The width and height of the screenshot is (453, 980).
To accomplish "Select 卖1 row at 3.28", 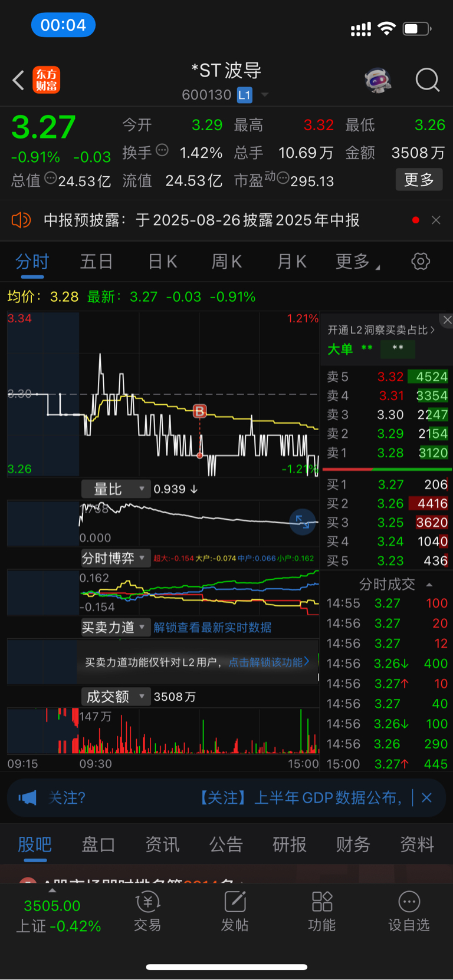I will (387, 453).
